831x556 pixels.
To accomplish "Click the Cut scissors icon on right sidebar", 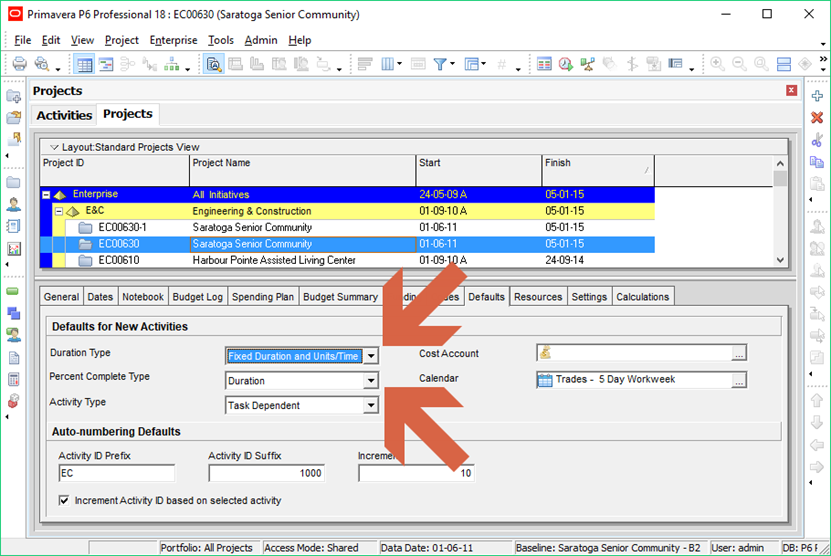I will coord(817,140).
